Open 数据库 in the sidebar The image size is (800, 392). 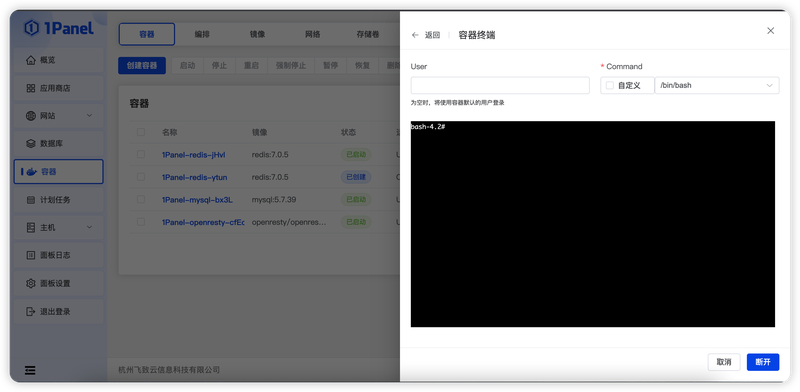pyautogui.click(x=59, y=144)
